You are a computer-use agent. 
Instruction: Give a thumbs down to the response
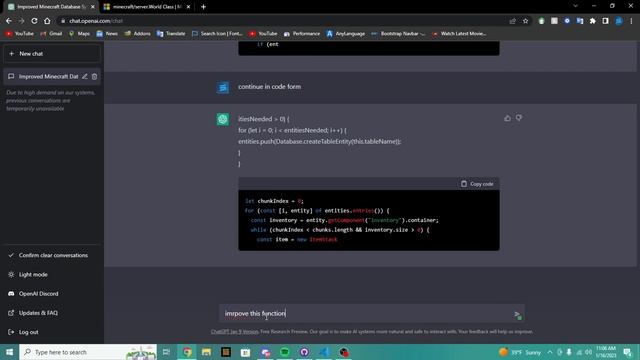(519, 118)
